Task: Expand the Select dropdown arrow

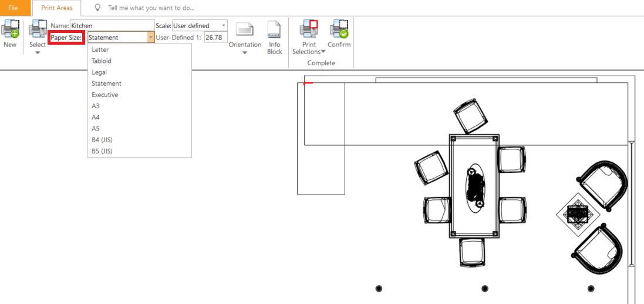Action: 38,53
